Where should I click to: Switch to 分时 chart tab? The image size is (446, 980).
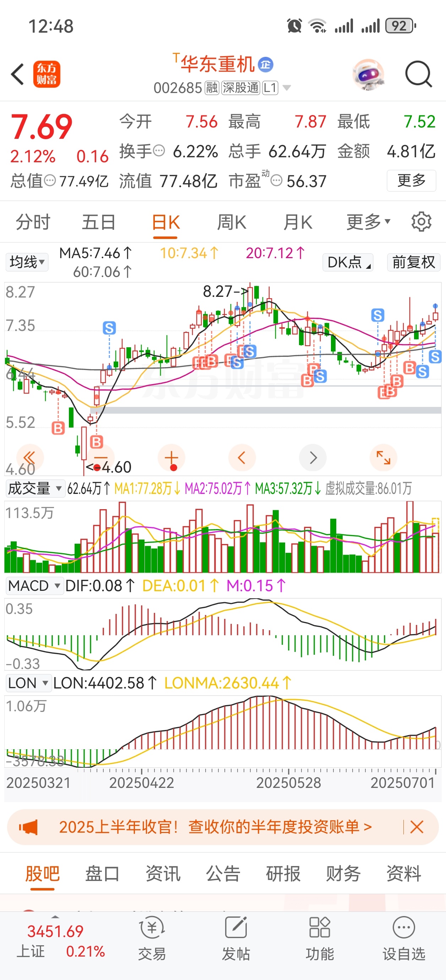33,222
